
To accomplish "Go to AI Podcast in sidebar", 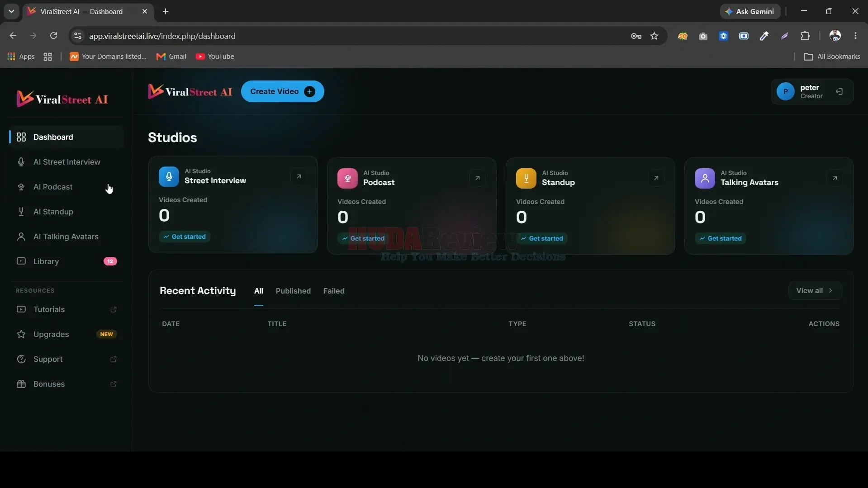I will 66,187.
